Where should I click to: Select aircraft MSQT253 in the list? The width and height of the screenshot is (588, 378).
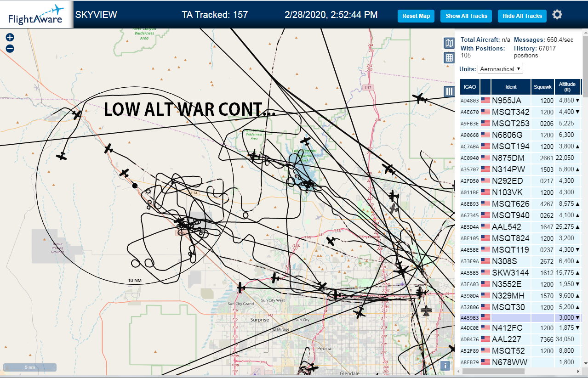pos(521,123)
